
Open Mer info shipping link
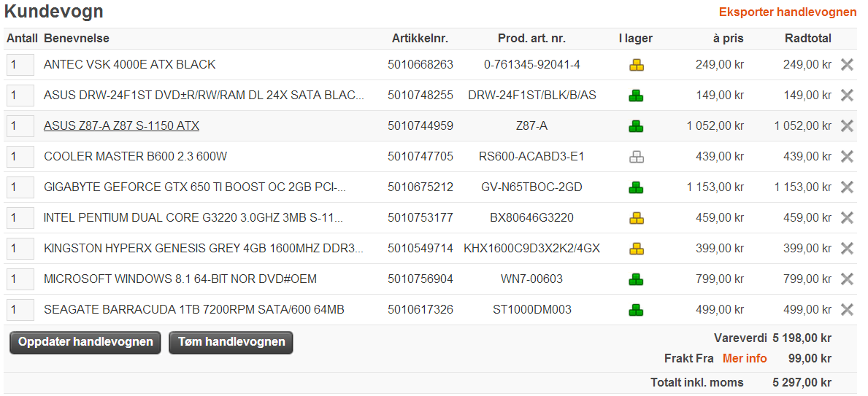pyautogui.click(x=745, y=358)
